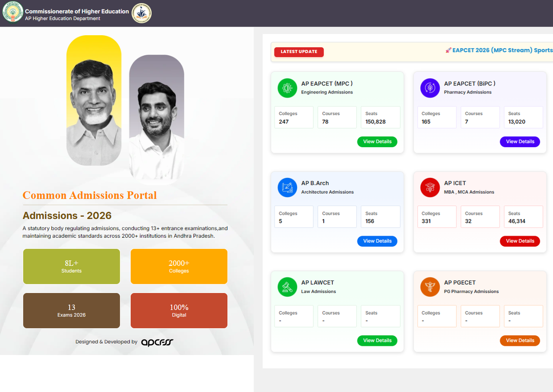Click the AP EAPCET (MPC) green engineering icon
This screenshot has width=553, height=392.
pos(287,88)
